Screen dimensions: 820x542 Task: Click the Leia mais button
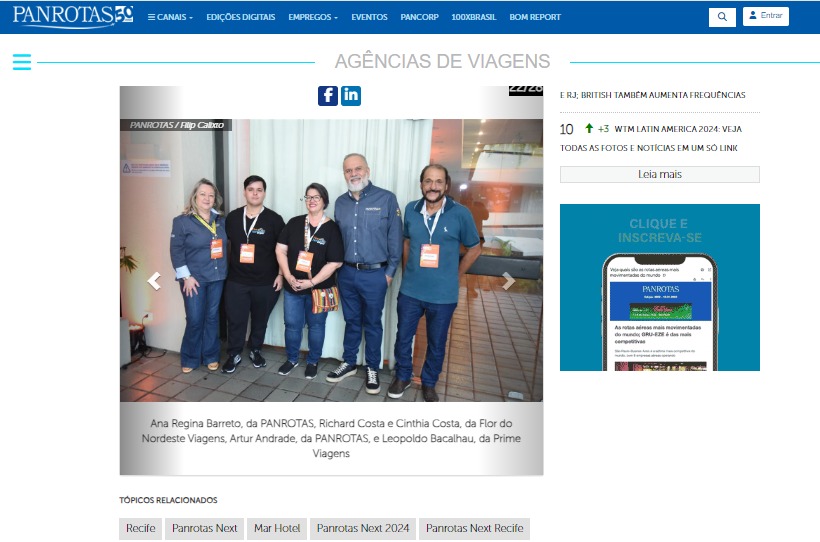659,174
